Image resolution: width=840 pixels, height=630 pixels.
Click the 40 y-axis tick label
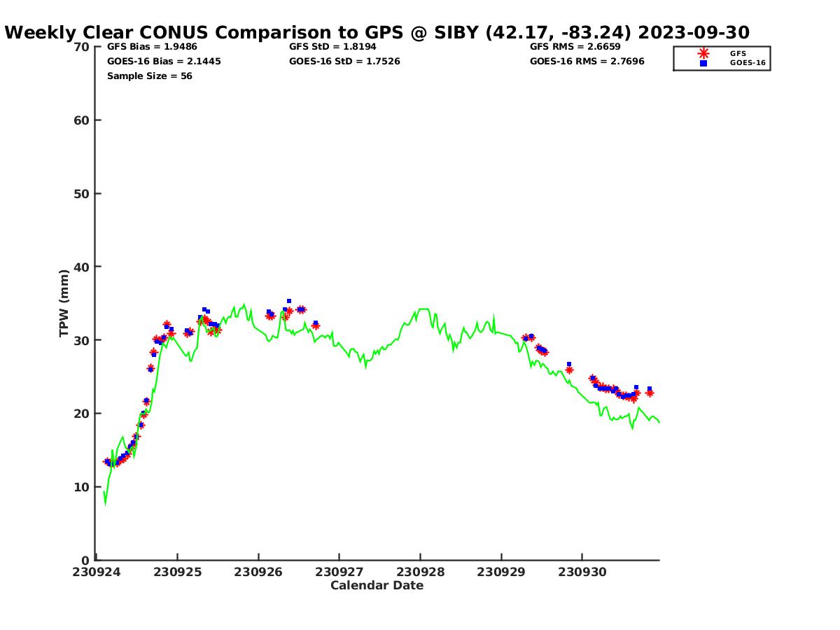coord(82,267)
